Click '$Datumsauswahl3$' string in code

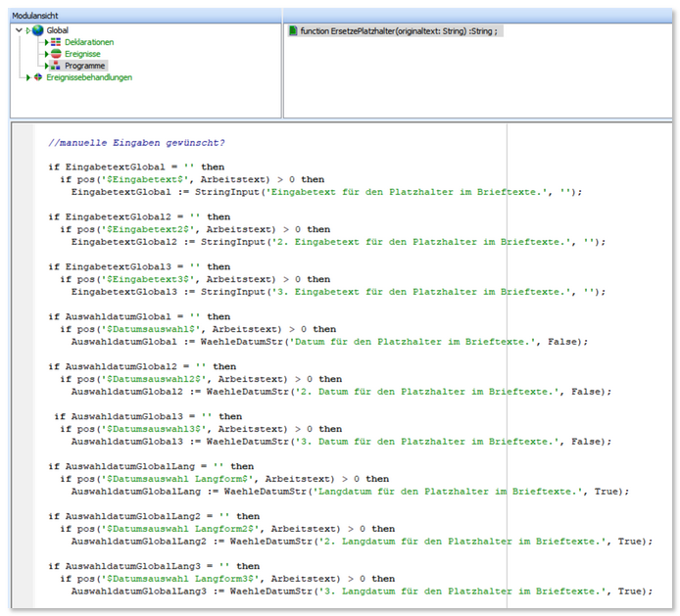click(x=155, y=429)
